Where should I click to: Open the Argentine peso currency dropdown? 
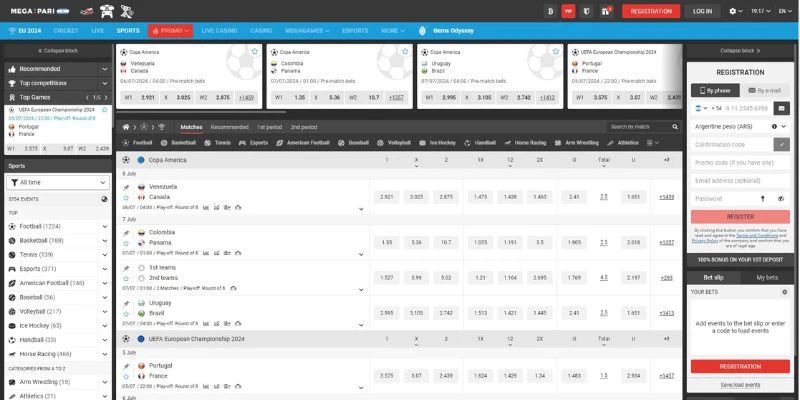pos(740,126)
